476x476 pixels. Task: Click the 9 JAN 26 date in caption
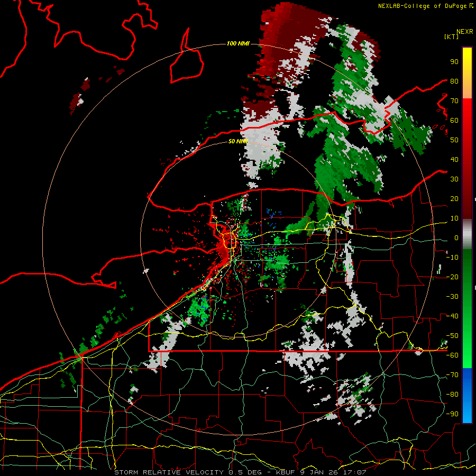[x=319, y=472]
